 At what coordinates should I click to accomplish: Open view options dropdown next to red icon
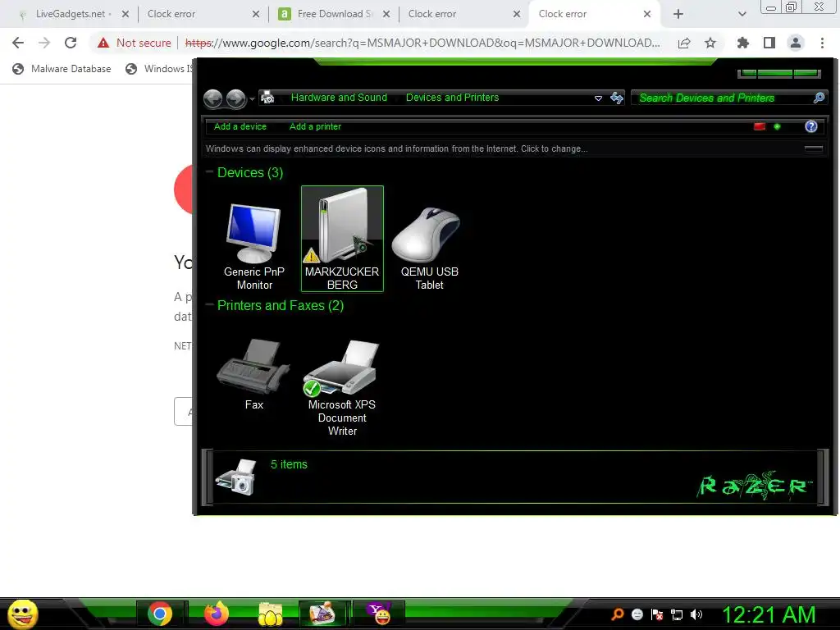[778, 126]
